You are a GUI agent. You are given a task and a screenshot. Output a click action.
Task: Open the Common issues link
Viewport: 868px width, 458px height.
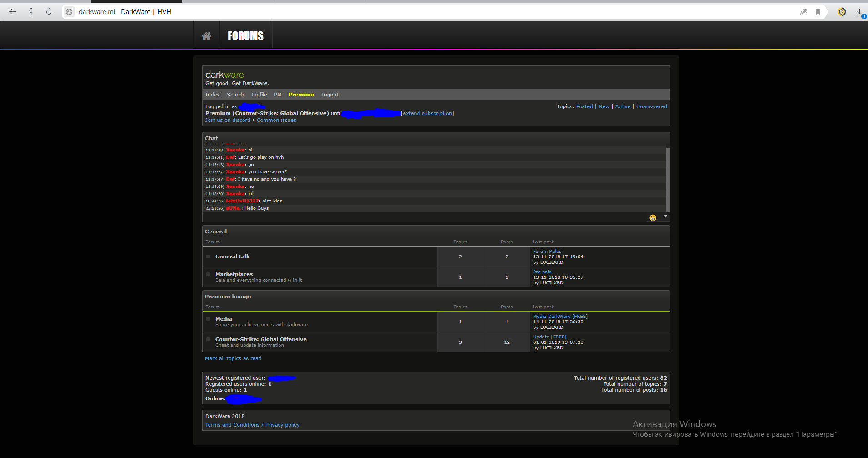pyautogui.click(x=276, y=120)
